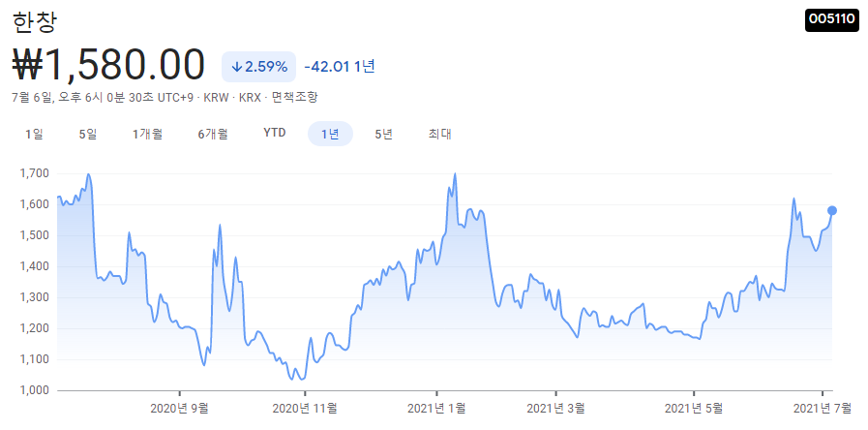This screenshot has width=868, height=430.
Task: Click the KRX exchange label
Action: (x=250, y=98)
